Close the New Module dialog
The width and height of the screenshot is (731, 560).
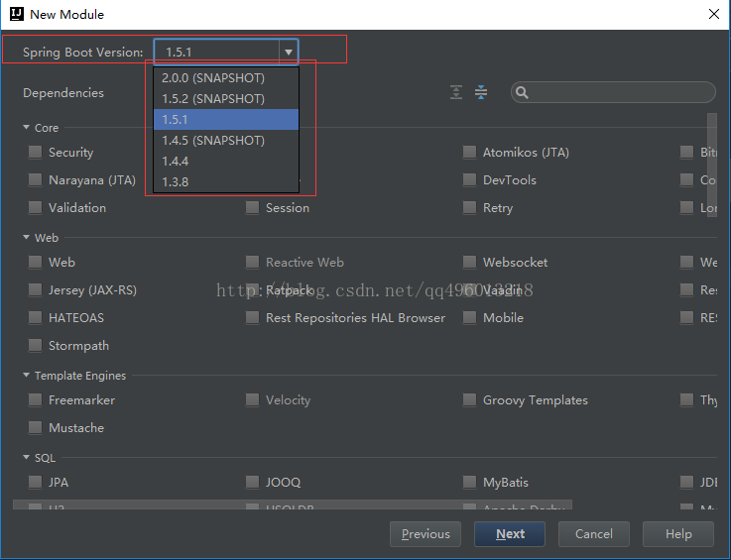714,14
